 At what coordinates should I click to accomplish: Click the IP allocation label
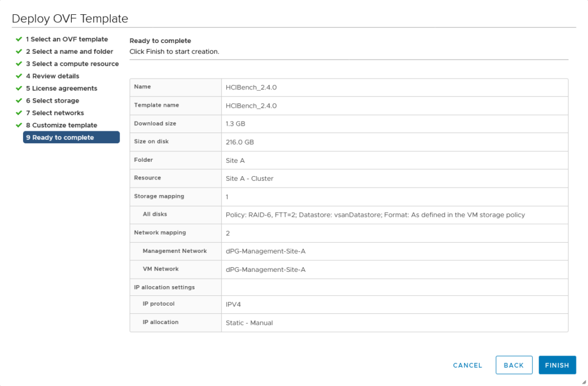pyautogui.click(x=161, y=322)
